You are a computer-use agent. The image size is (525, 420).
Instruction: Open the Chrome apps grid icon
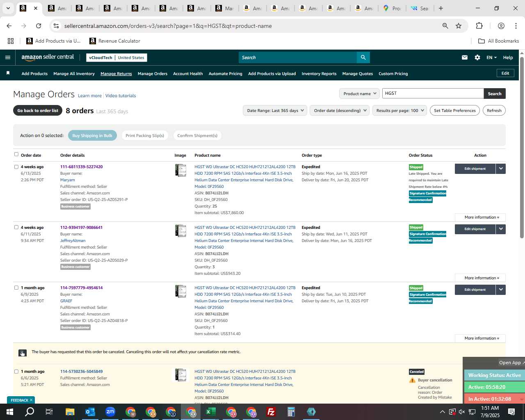point(11,41)
